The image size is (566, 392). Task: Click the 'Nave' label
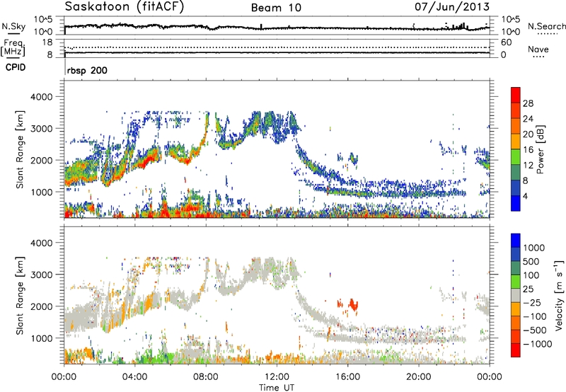click(538, 49)
